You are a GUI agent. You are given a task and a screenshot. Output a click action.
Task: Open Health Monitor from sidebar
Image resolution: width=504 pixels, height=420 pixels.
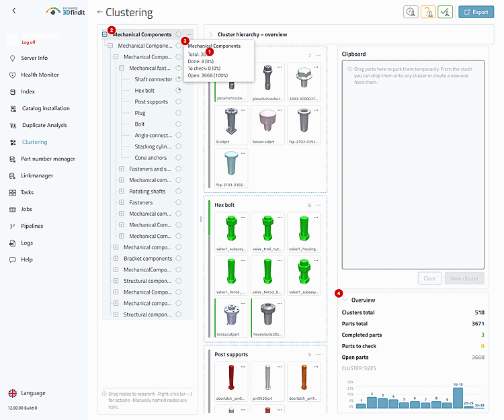40,75
